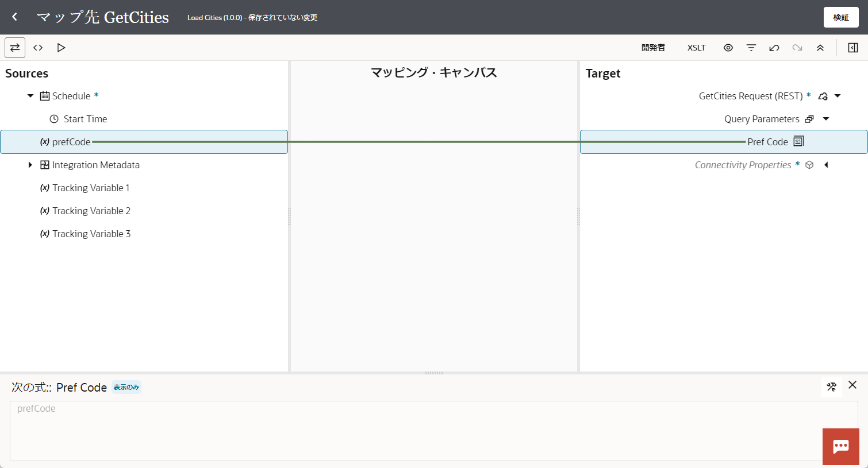Toggle the XSLT view mode
This screenshot has height=468, width=868.
click(x=696, y=48)
